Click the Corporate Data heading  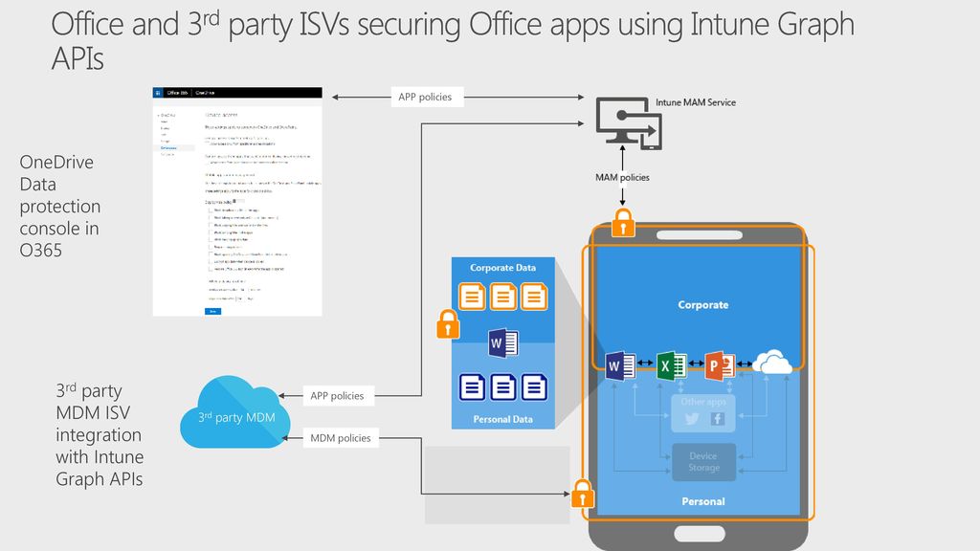coord(503,268)
